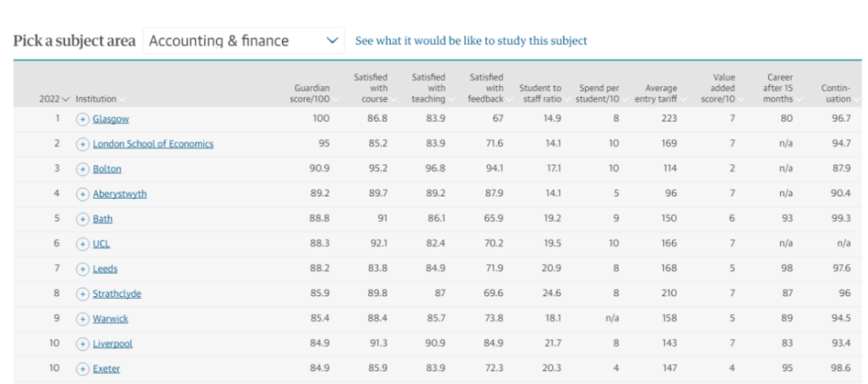Sort by Guardian score/100 column header

(x=312, y=94)
